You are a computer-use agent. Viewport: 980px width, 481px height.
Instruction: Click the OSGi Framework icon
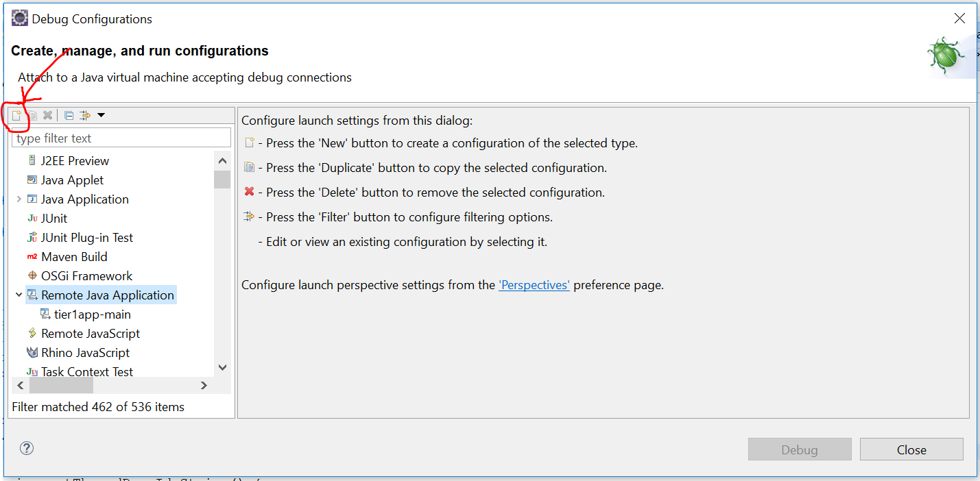(32, 276)
